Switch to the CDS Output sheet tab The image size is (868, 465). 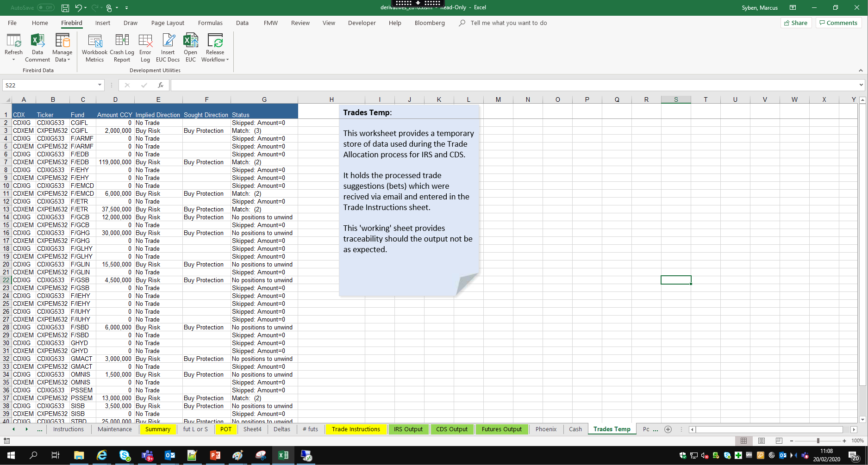[x=451, y=429]
